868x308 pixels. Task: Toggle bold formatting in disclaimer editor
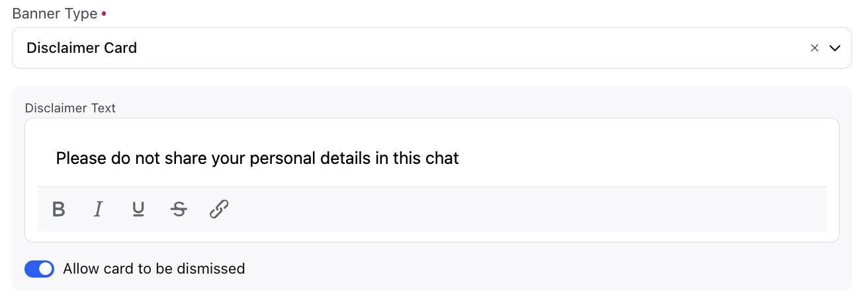pos(59,210)
